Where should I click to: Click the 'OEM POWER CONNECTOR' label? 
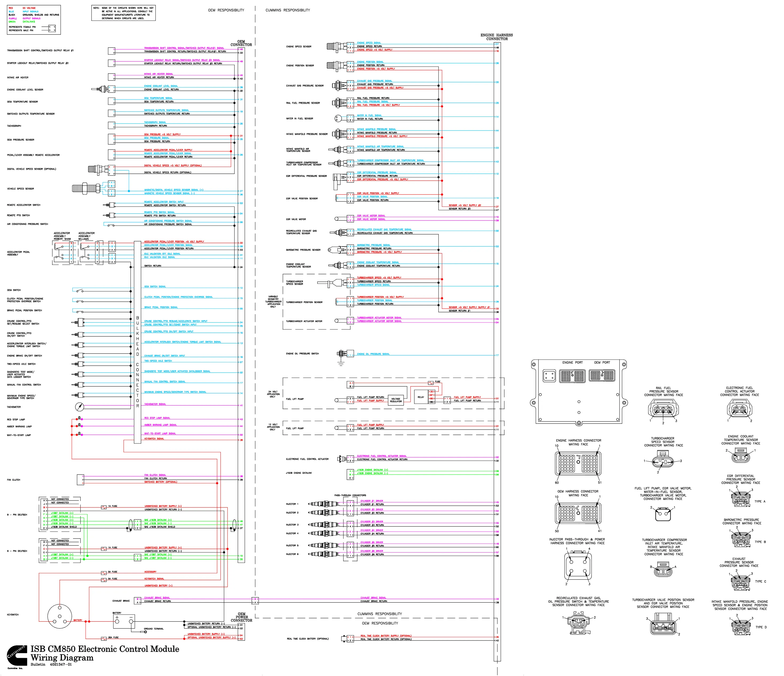coord(241,617)
